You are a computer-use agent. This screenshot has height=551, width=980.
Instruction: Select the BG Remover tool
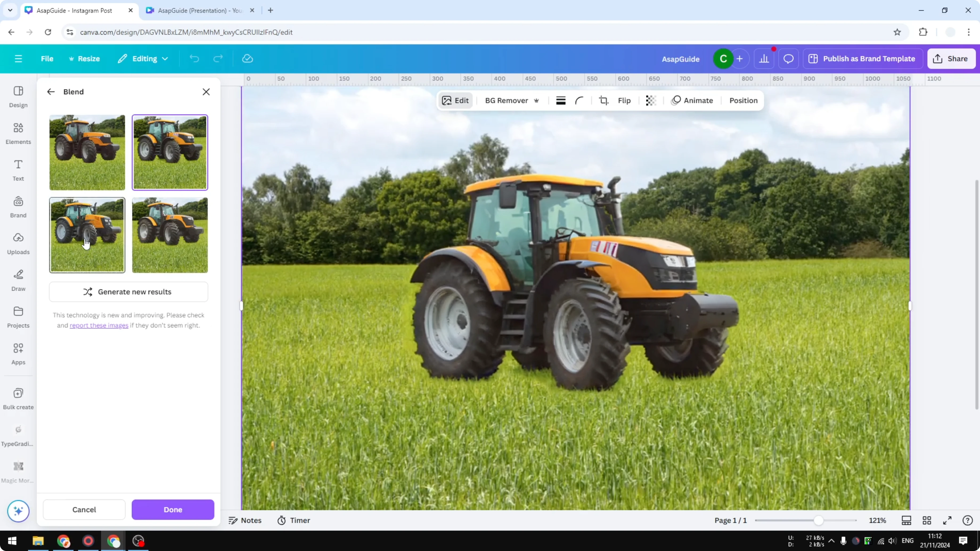click(x=506, y=100)
